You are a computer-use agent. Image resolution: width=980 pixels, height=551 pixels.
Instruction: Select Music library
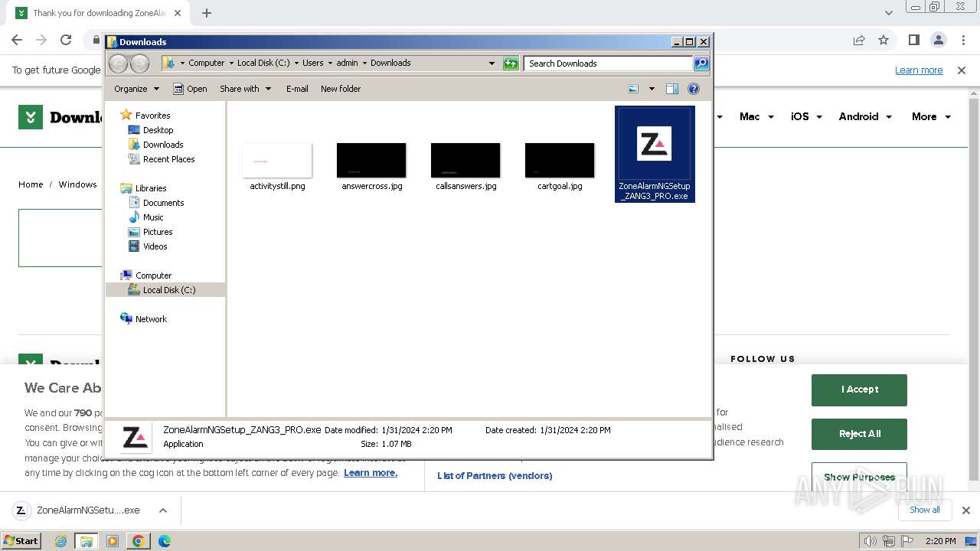tap(153, 217)
